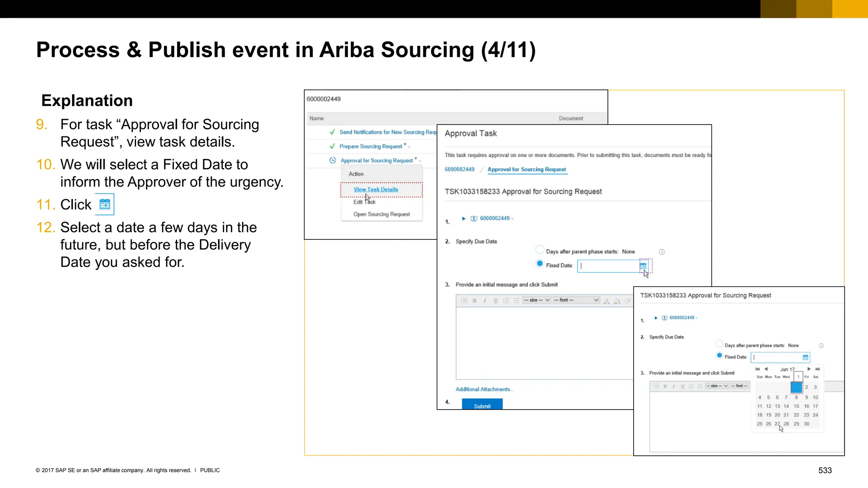Open size dropdown in front panel editor
868x488 pixels.
[x=717, y=386]
